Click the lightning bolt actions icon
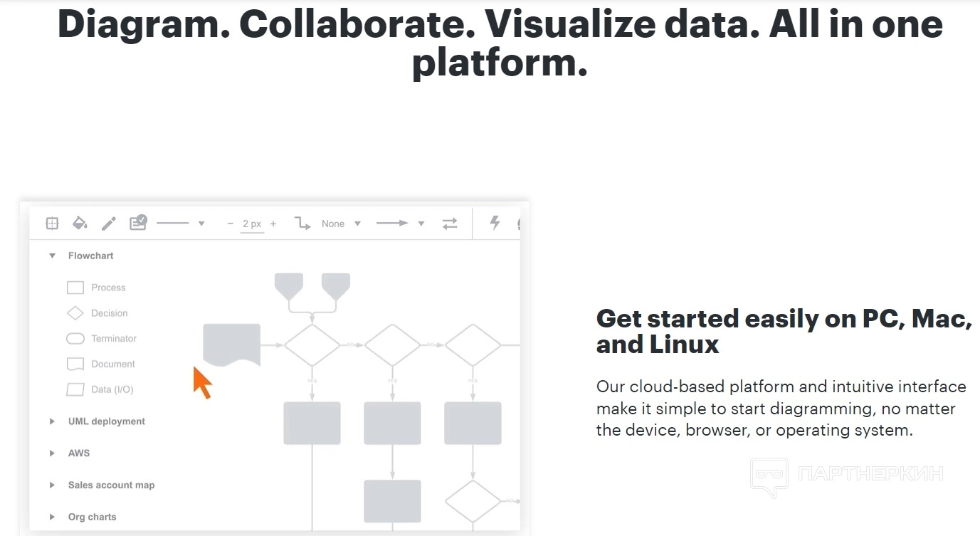Viewport: 980px width, 536px height. click(x=495, y=223)
